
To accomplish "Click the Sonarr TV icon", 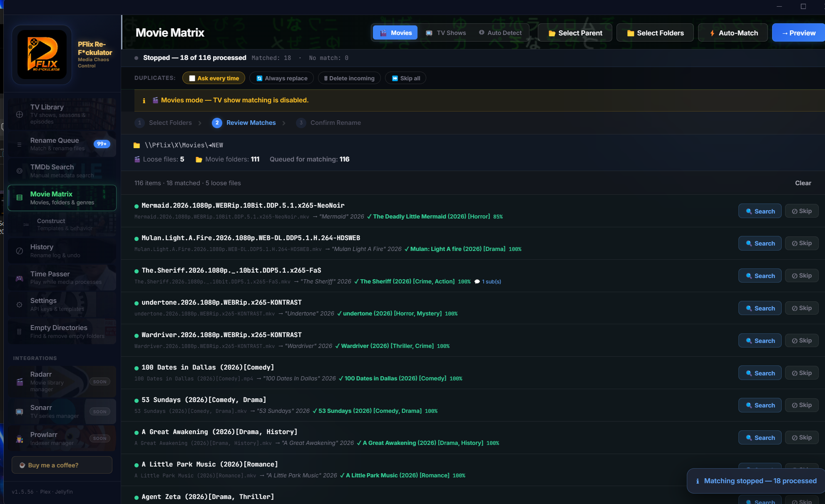I will [x=20, y=412].
